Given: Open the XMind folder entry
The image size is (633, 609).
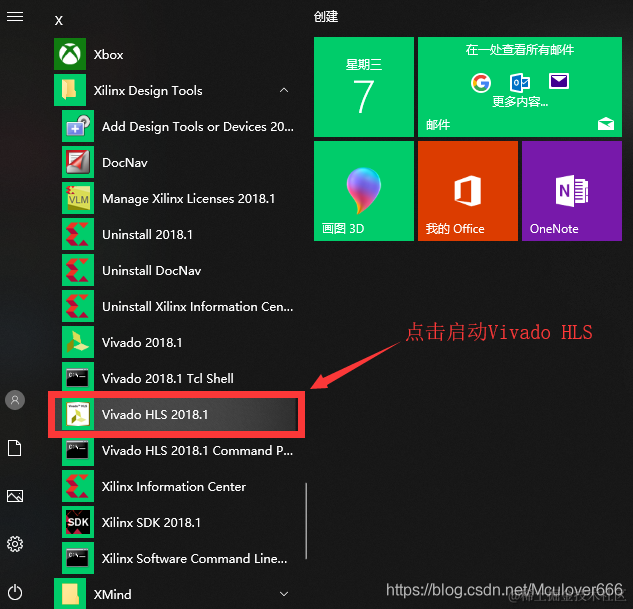Looking at the screenshot, I should point(177,594).
